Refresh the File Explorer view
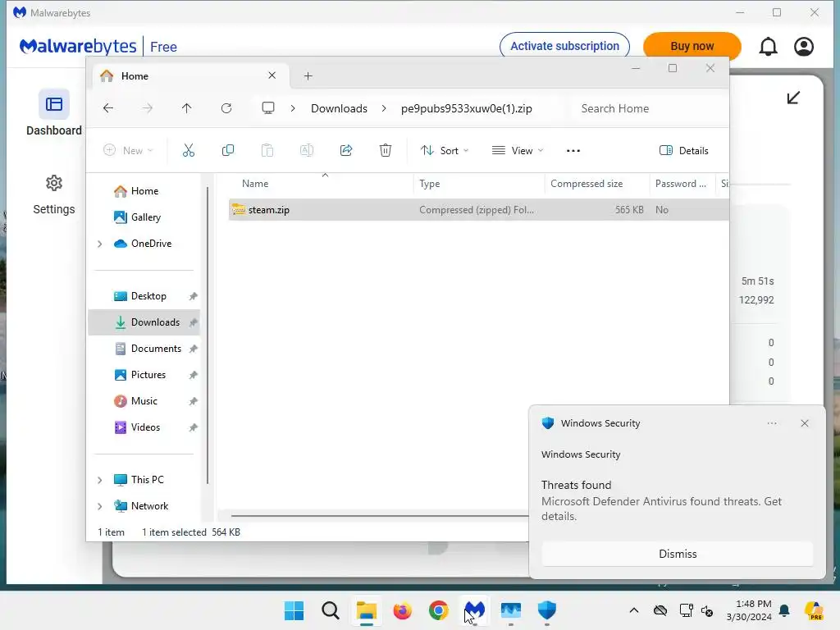 pos(226,108)
